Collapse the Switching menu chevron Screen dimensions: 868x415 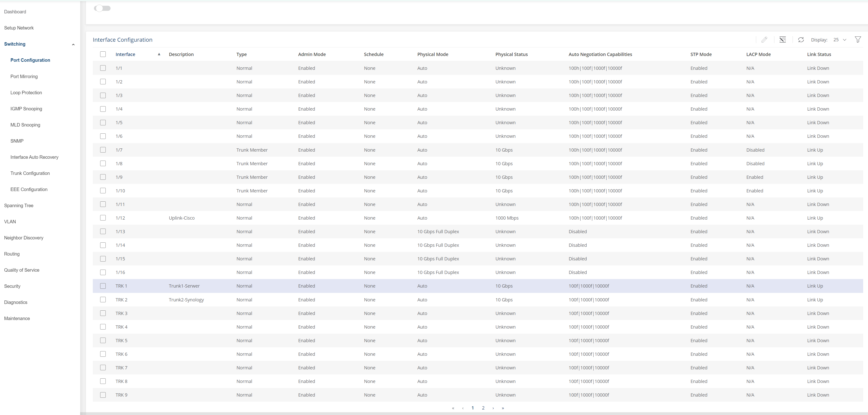pos(73,44)
